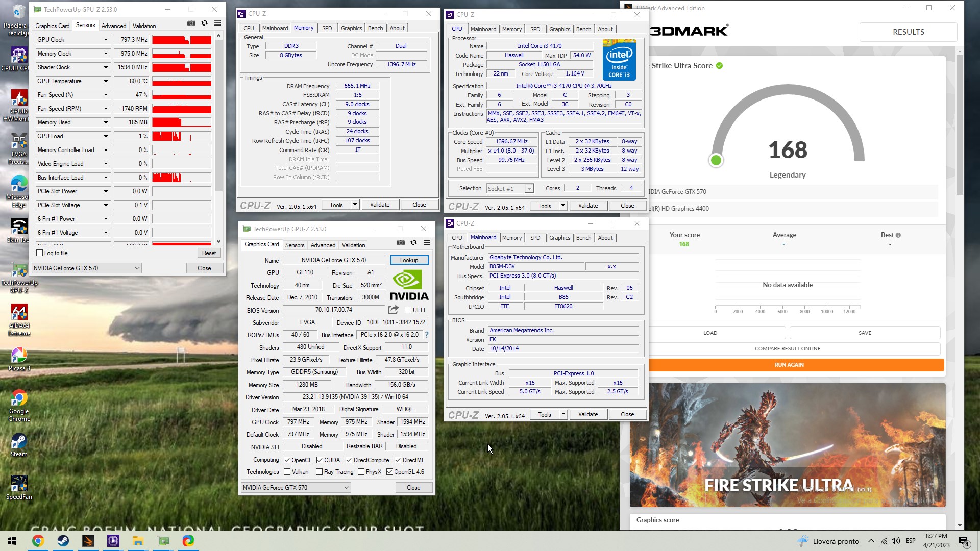Screen dimensions: 980x551
Task: Open GPU selector dropdown in GPU-Z Sensors window
Action: [x=86, y=268]
